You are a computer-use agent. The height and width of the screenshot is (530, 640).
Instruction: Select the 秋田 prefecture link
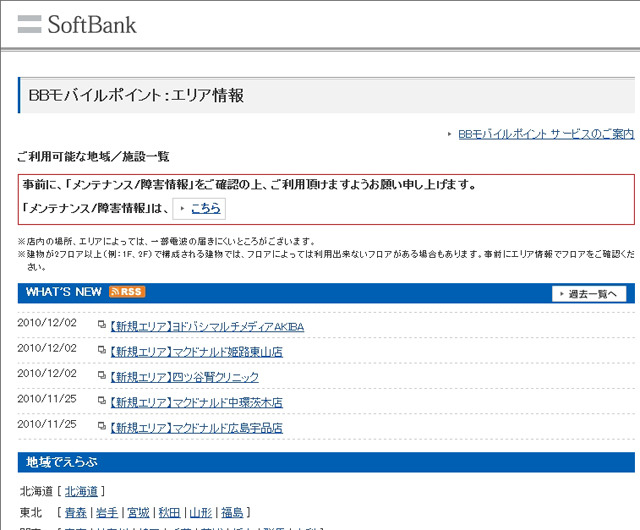[169, 512]
